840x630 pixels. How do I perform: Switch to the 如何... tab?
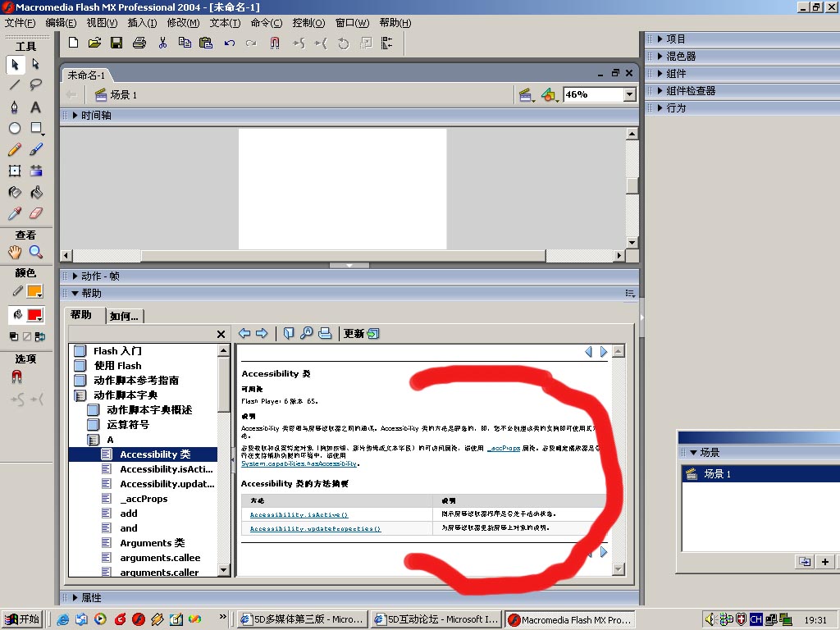point(125,316)
